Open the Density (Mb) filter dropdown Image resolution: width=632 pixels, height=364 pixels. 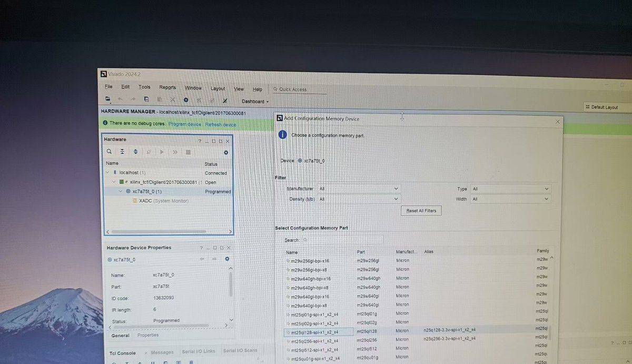tap(359, 199)
